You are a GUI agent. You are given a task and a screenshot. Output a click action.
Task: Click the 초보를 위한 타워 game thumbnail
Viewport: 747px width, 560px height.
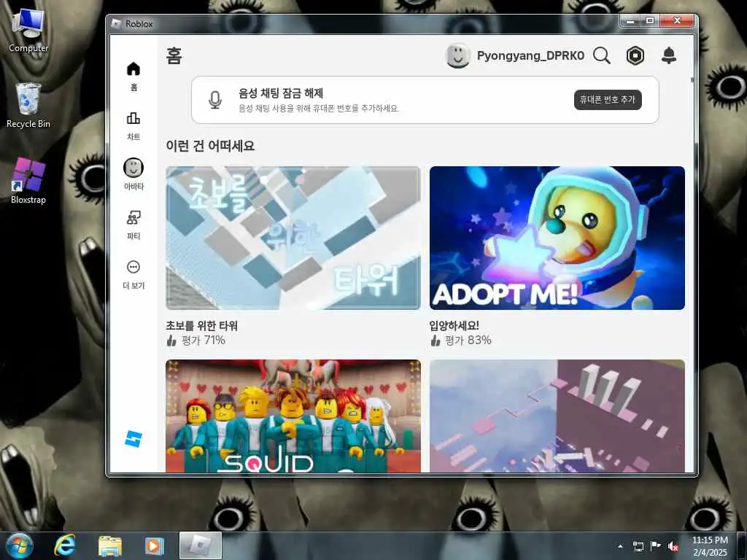(293, 238)
